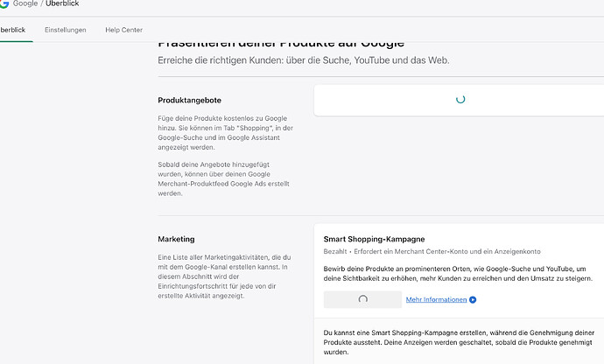The width and height of the screenshot is (604, 364).
Task: Click the blue play icon beside Mehr Informationen
Action: 473,299
